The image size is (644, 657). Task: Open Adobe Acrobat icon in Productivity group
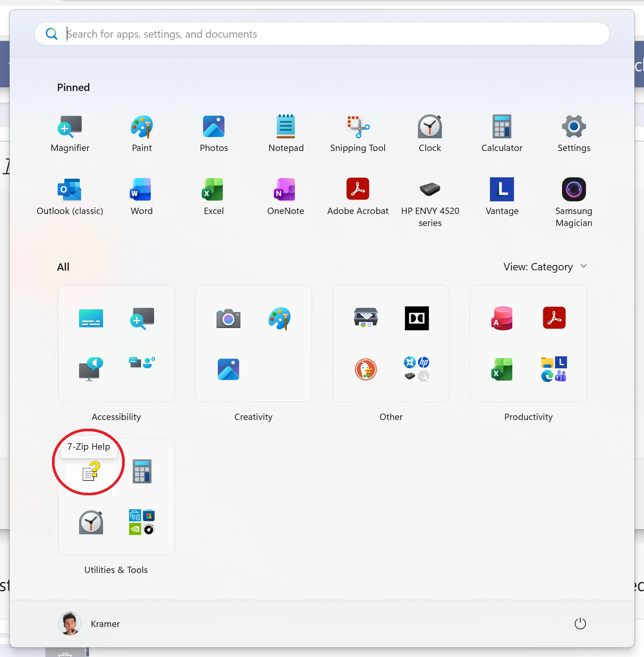tap(554, 318)
